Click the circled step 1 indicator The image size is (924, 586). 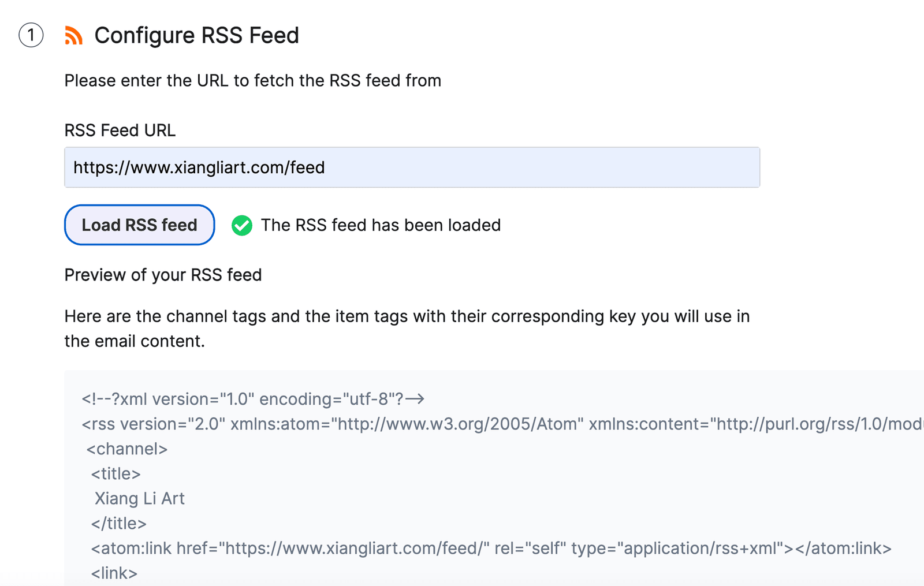pyautogui.click(x=31, y=35)
